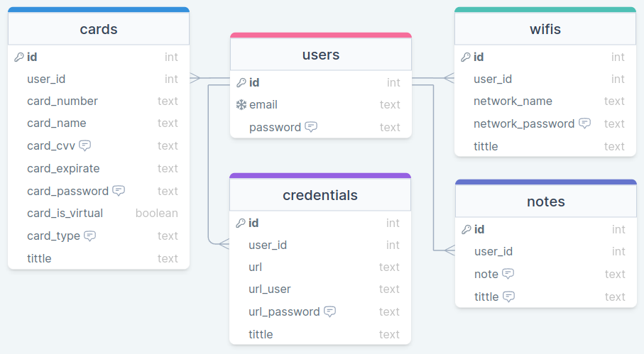The image size is (644, 354).
Task: Click the id field name in cards
Action: pos(32,57)
